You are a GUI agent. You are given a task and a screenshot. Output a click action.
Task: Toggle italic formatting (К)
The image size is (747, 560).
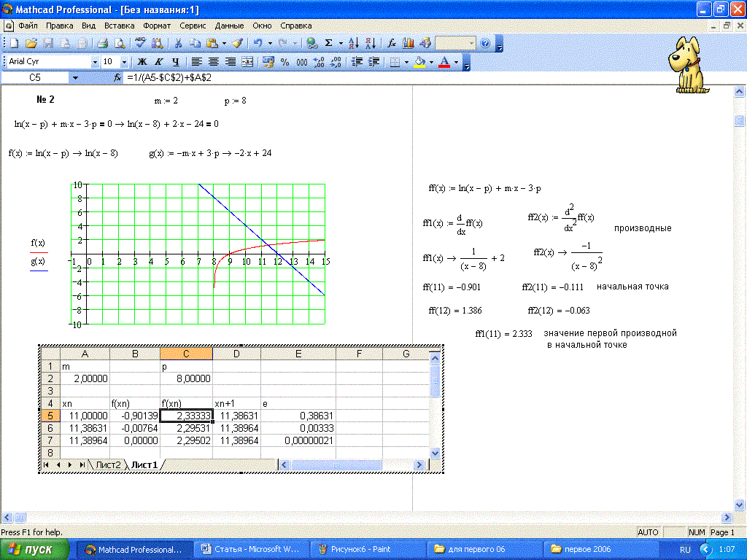(x=159, y=62)
